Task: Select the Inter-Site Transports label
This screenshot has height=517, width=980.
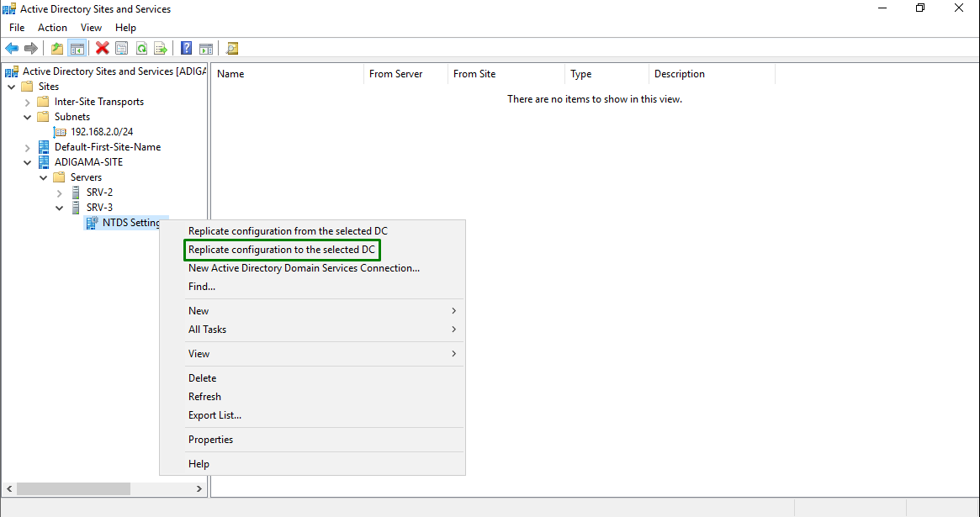Action: pyautogui.click(x=99, y=102)
